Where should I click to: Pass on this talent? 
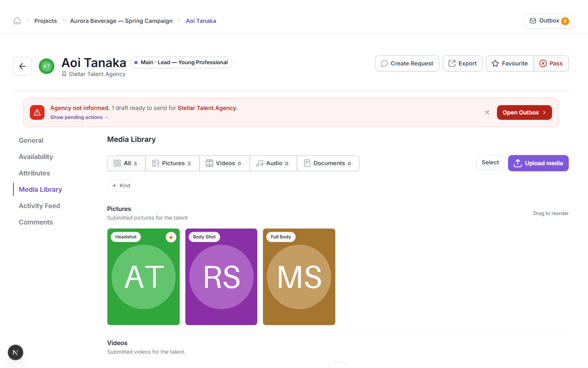click(551, 63)
